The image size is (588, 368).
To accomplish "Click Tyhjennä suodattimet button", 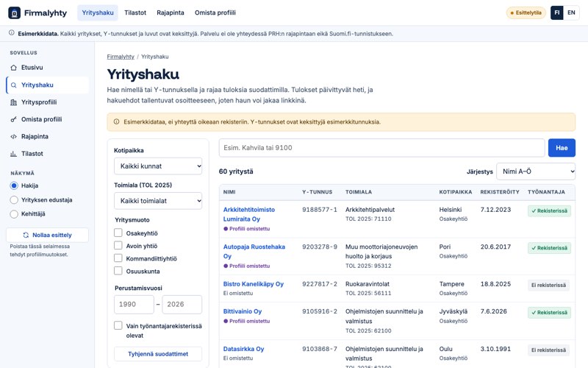I will click(x=158, y=354).
